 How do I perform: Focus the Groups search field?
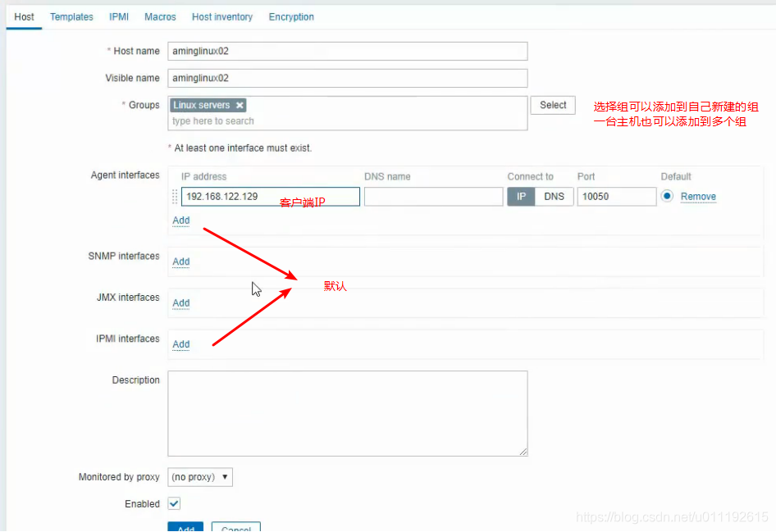(348, 121)
